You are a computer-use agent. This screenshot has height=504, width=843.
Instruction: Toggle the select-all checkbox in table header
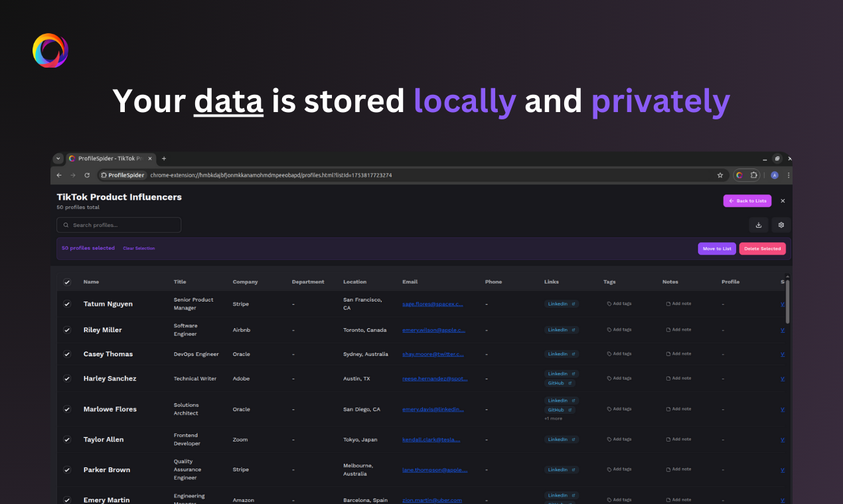click(67, 282)
